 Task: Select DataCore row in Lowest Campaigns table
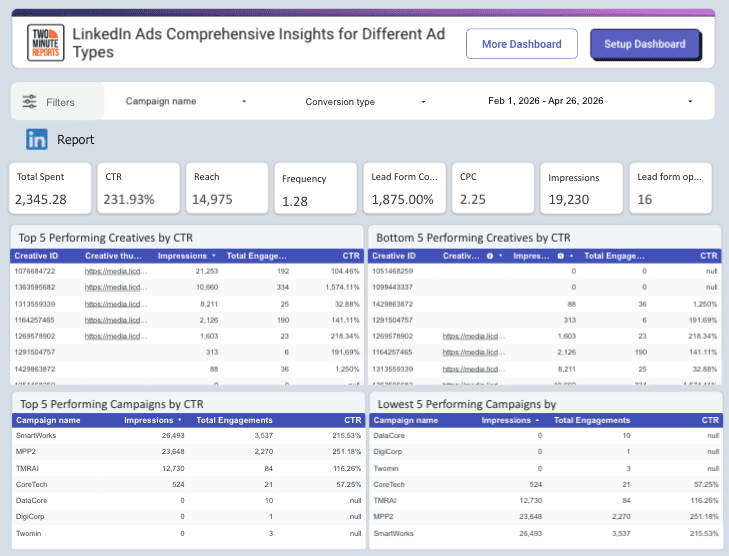tap(546, 436)
